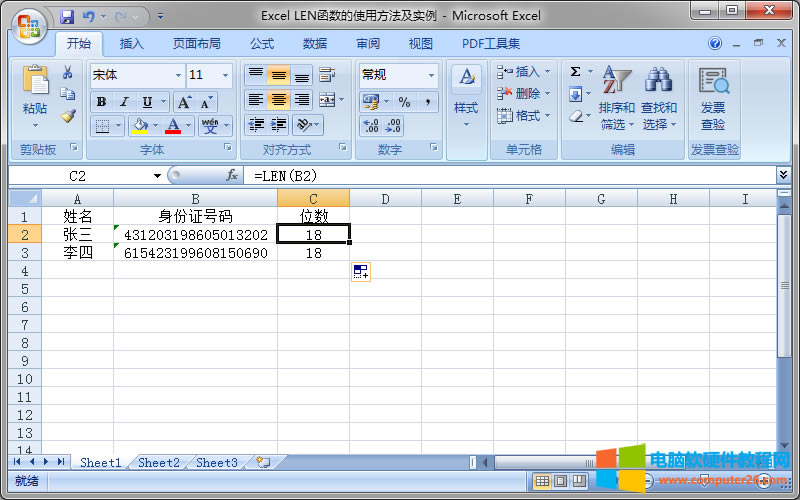Expand the formula bar

point(783,175)
